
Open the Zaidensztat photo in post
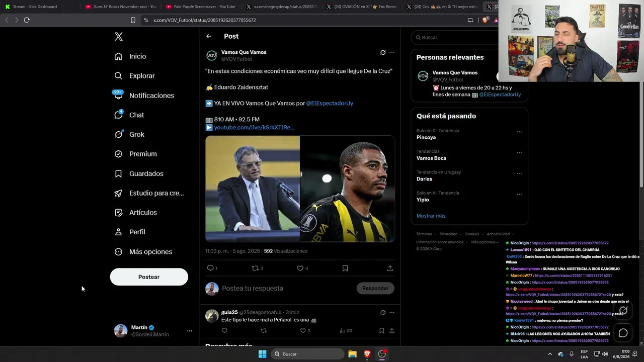point(253,189)
